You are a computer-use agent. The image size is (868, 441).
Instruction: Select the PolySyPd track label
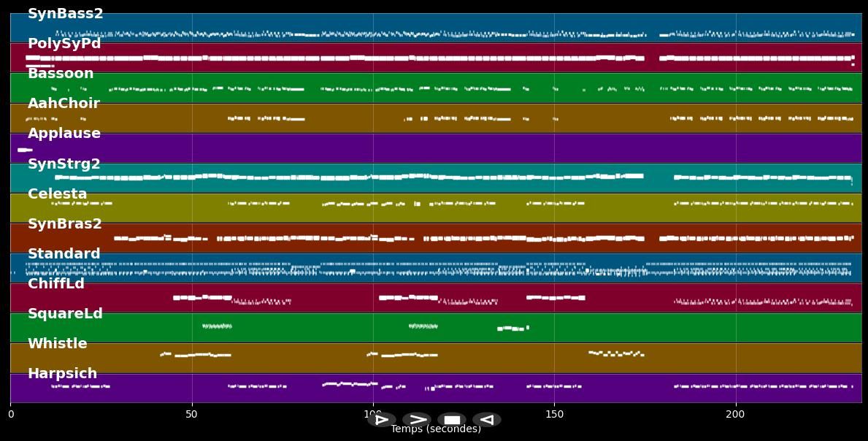(64, 44)
